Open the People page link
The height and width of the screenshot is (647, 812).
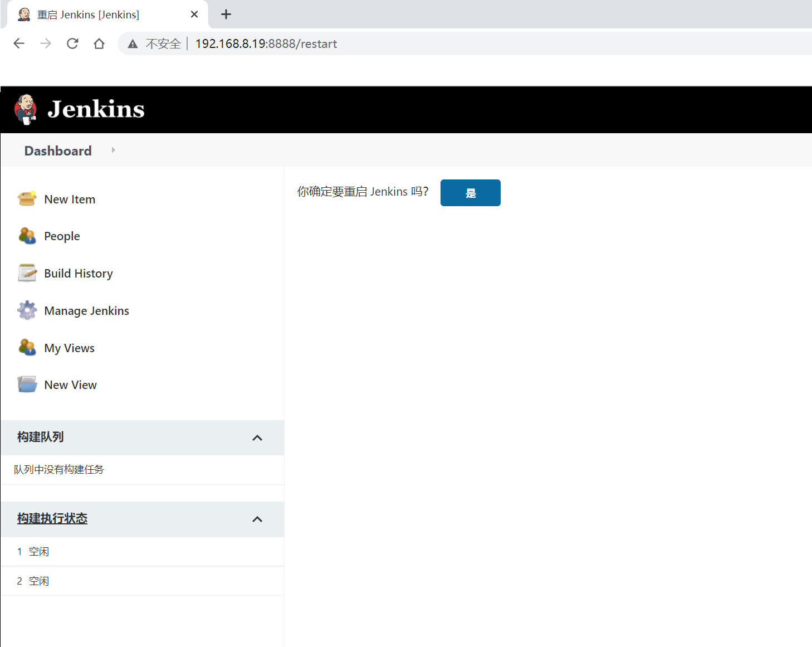(62, 236)
